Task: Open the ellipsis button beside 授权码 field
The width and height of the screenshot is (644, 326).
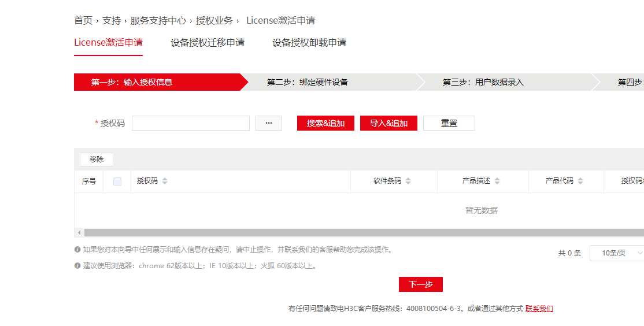Action: (268, 123)
